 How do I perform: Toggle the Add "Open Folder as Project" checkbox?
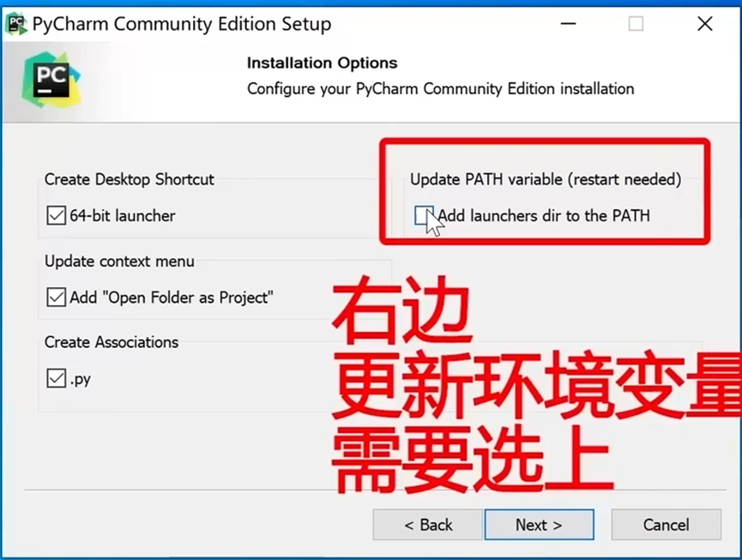tap(57, 298)
